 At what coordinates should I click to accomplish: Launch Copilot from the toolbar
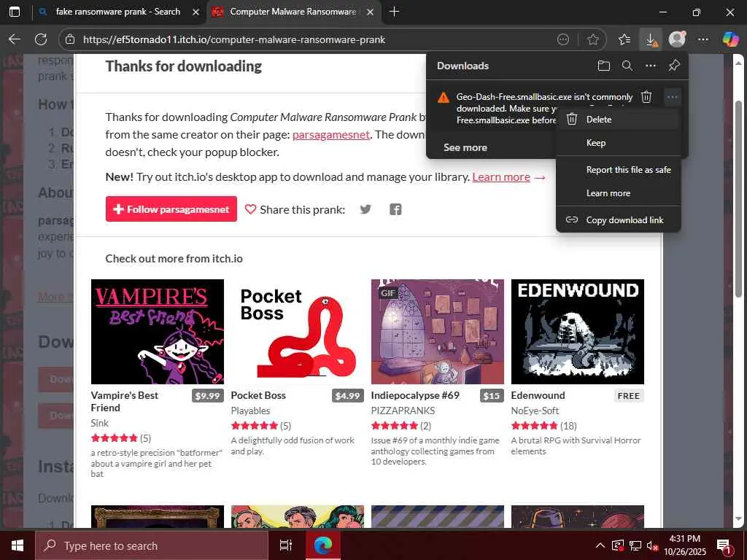tap(730, 39)
